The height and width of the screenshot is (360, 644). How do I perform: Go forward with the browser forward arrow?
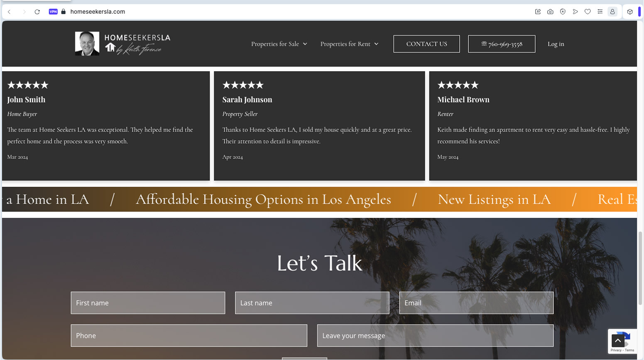(24, 12)
